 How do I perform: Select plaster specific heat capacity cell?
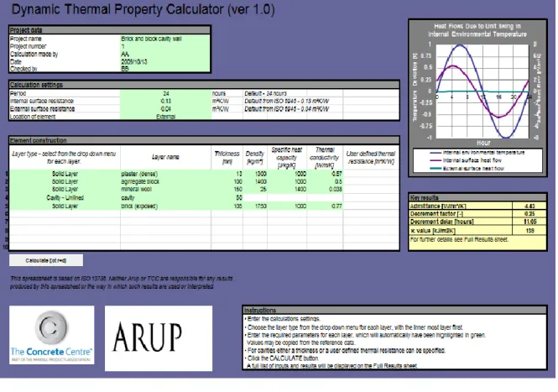click(287, 174)
